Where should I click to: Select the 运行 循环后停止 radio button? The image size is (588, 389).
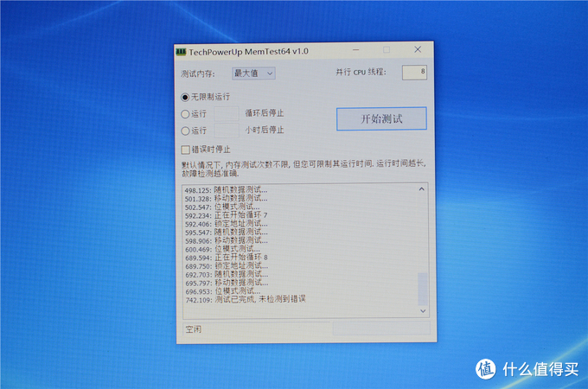click(185, 114)
